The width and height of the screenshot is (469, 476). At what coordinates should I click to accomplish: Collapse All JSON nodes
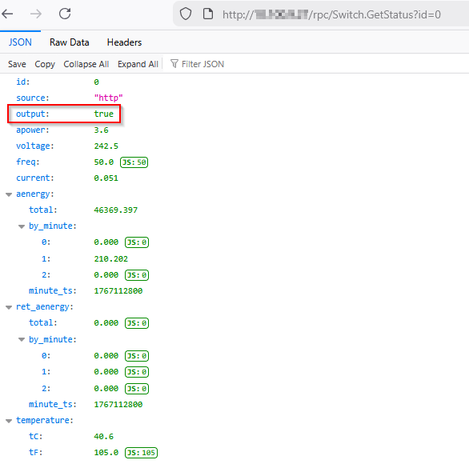coord(86,64)
